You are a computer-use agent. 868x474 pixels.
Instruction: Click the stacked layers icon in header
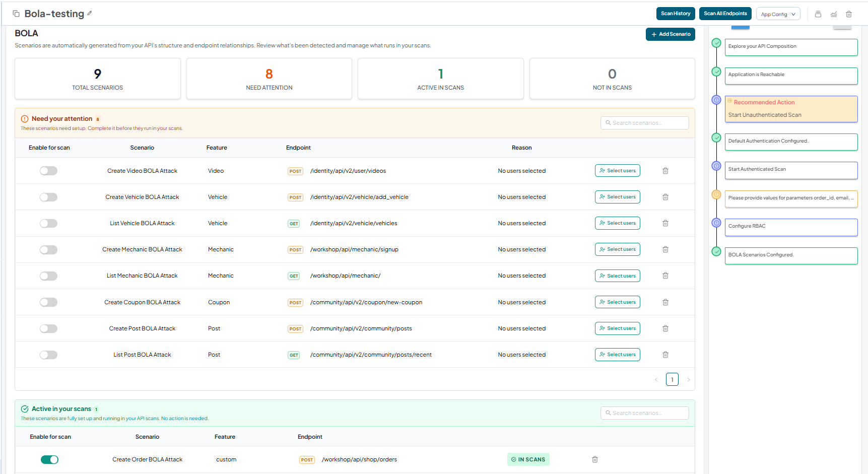point(818,14)
